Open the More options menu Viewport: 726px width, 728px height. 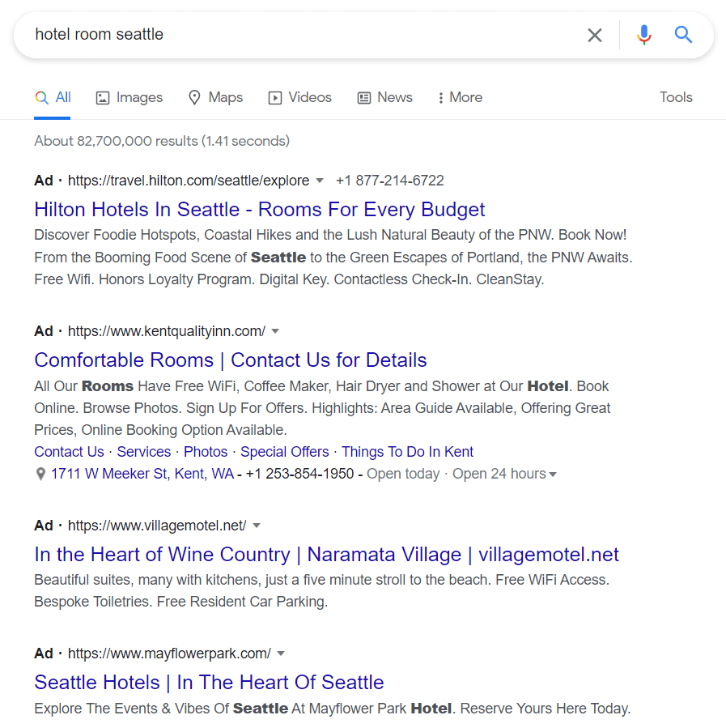pos(460,97)
